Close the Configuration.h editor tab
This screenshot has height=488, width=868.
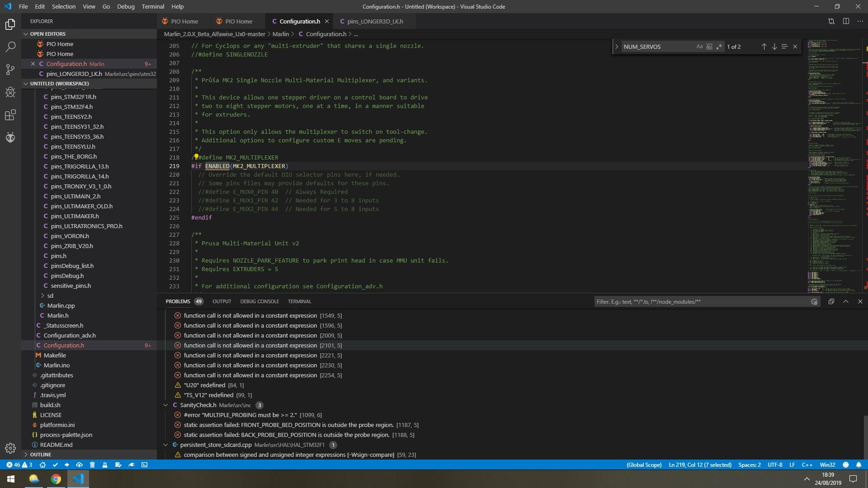point(327,21)
